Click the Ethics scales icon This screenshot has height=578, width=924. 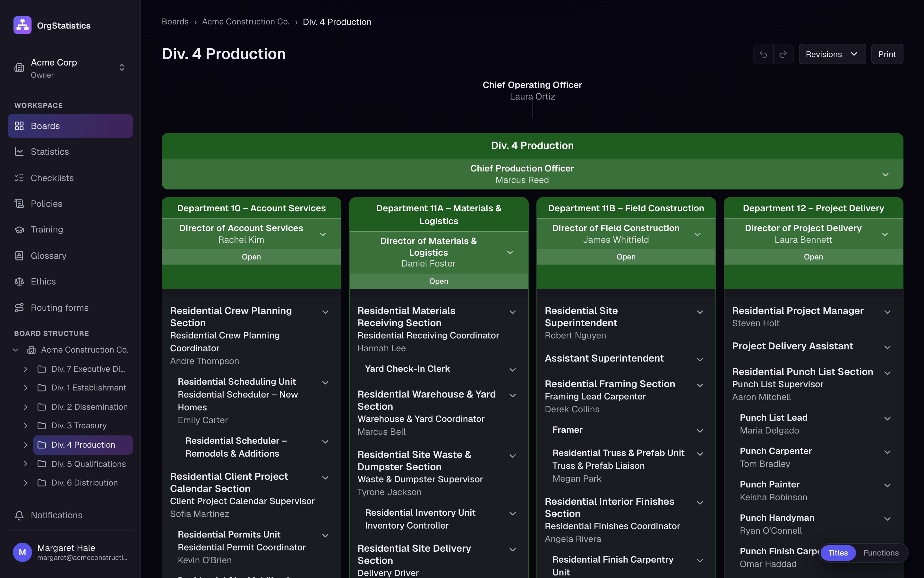(19, 281)
